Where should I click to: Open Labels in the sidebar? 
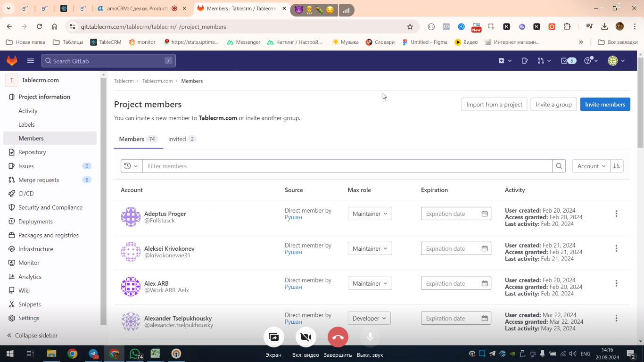[x=26, y=124]
